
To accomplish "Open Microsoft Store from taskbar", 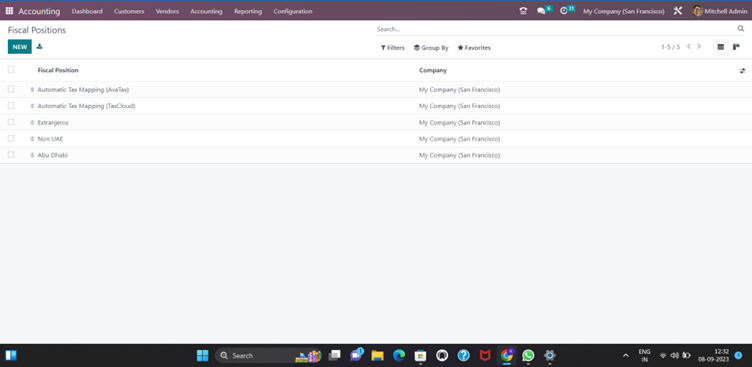I will pos(421,355).
